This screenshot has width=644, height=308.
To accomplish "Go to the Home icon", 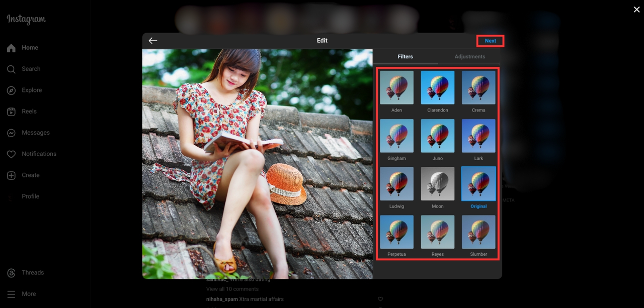I will (x=11, y=48).
